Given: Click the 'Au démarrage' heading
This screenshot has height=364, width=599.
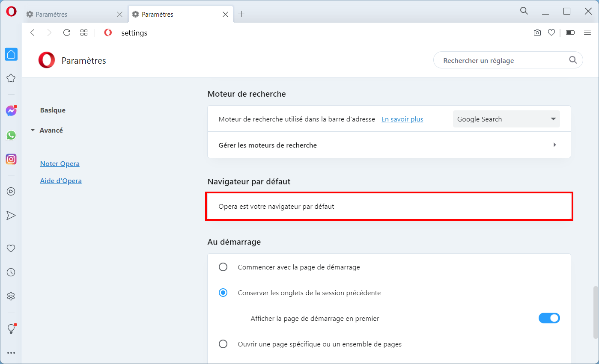Looking at the screenshot, I should pos(234,242).
